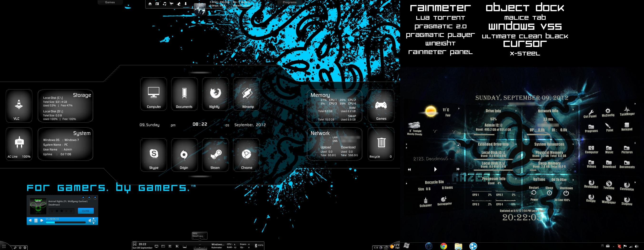Expand System Resources arrow
The image size is (644, 250).
(x=573, y=144)
